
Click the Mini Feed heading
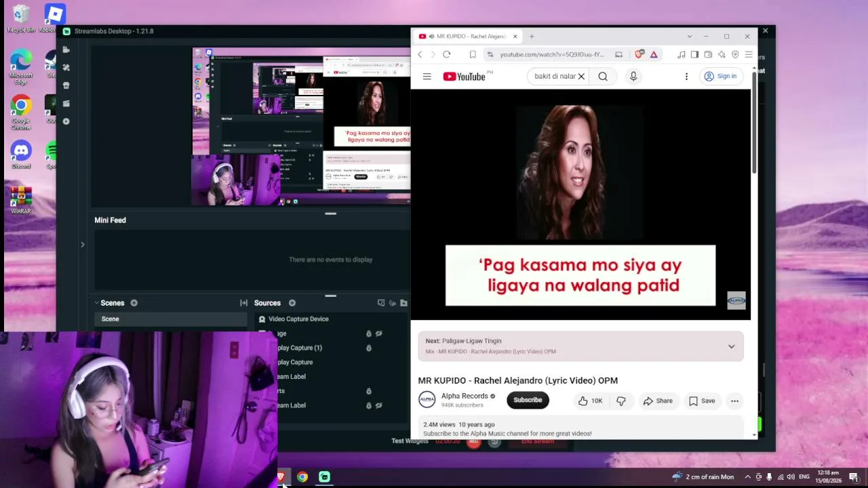[110, 220]
